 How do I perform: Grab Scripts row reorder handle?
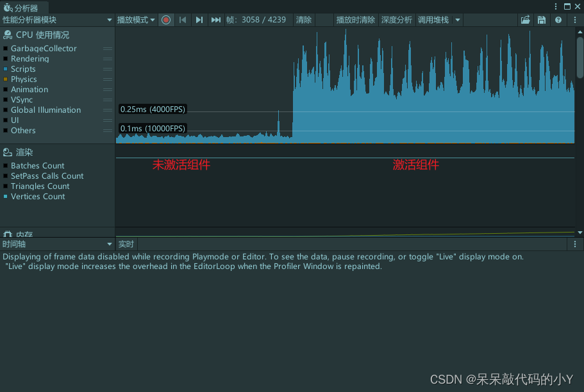coord(108,69)
